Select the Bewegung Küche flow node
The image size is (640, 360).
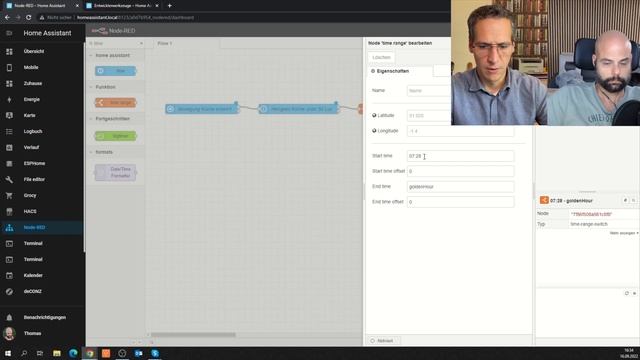202,109
